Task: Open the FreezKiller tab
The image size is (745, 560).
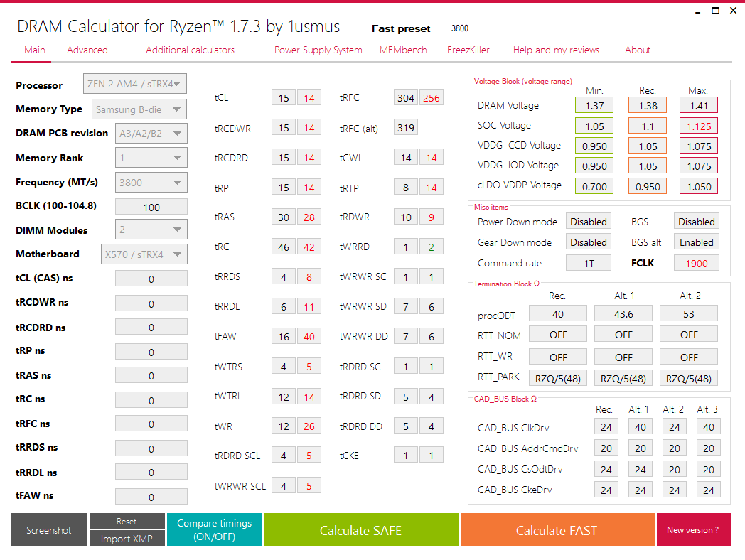Action: click(468, 50)
